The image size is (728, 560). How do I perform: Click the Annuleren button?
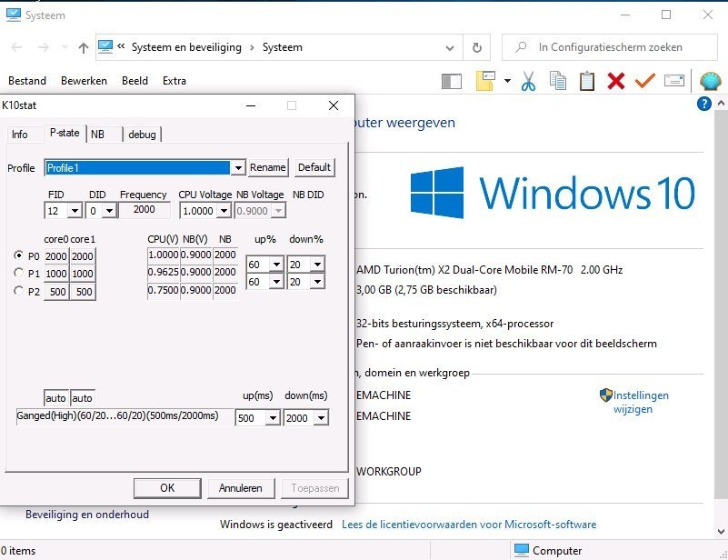(x=241, y=488)
